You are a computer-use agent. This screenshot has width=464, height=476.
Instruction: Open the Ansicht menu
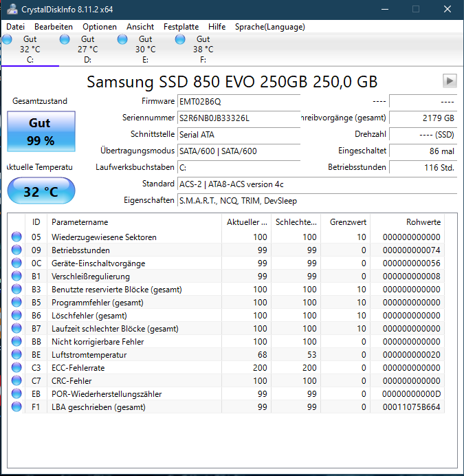[x=140, y=27]
